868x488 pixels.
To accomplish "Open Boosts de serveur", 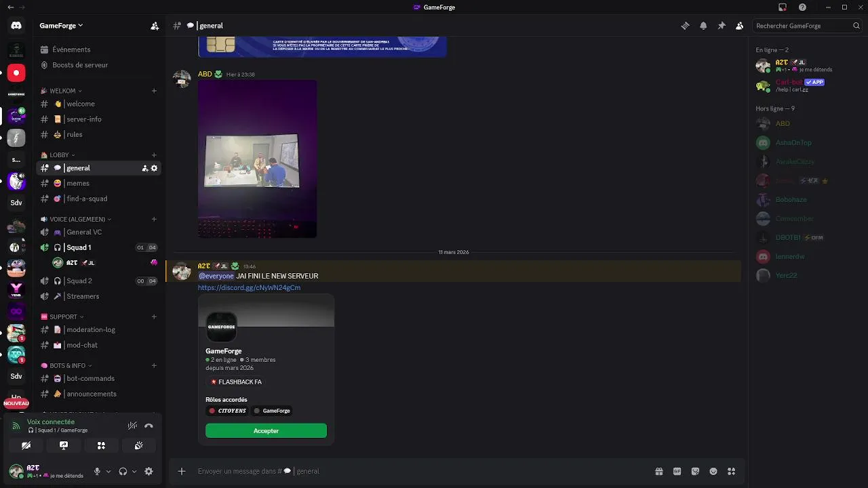I will pos(99,65).
